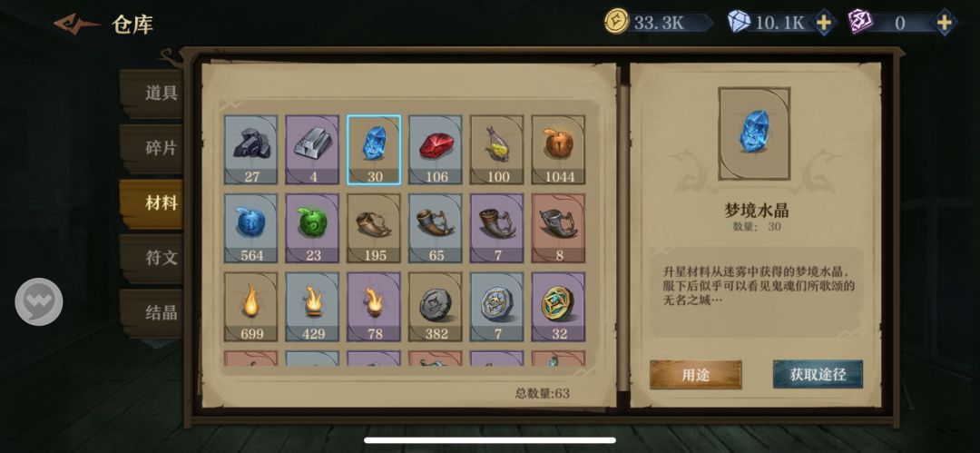Screen dimensions: 980x453
Task: Select the green apple item with 23
Action: 312,229
